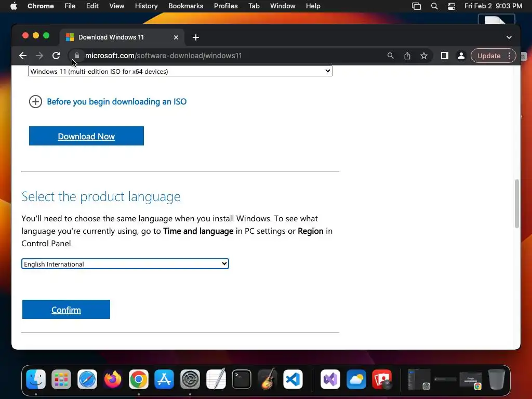Open Finder from the Dock
Image resolution: width=532 pixels, height=399 pixels.
36,379
